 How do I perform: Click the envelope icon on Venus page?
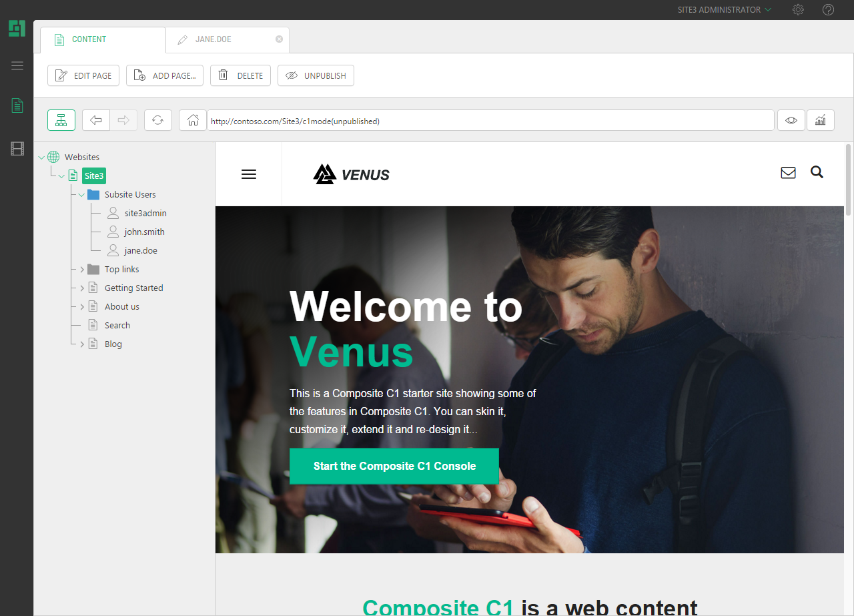788,173
